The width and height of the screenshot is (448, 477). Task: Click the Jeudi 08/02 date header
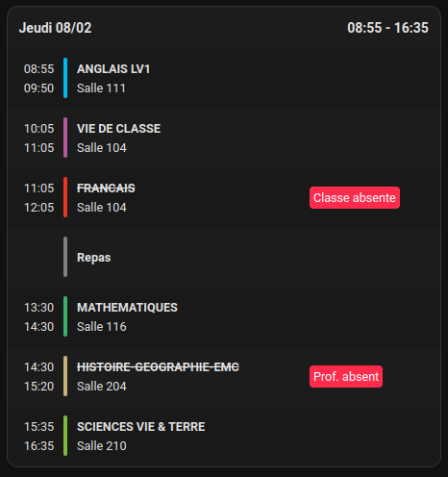(55, 28)
